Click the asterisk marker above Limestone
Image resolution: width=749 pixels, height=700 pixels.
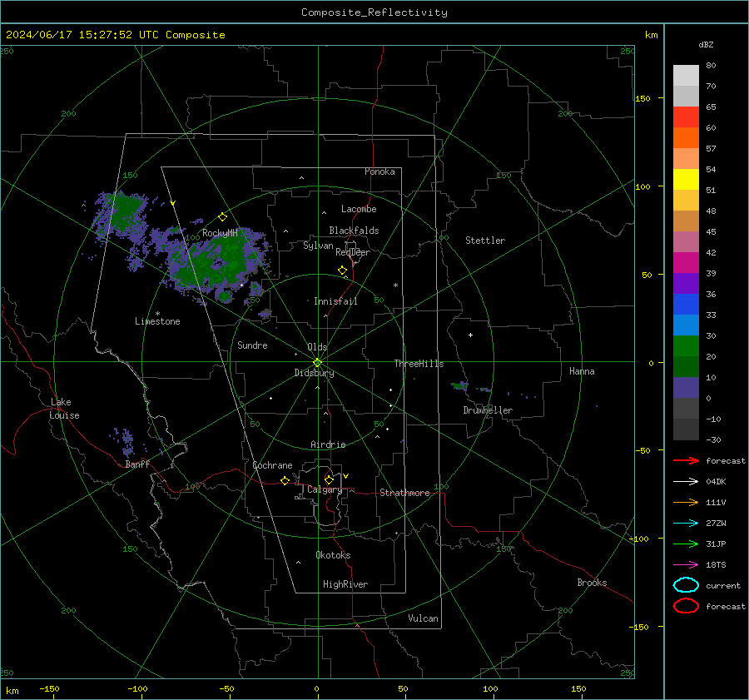pyautogui.click(x=157, y=314)
